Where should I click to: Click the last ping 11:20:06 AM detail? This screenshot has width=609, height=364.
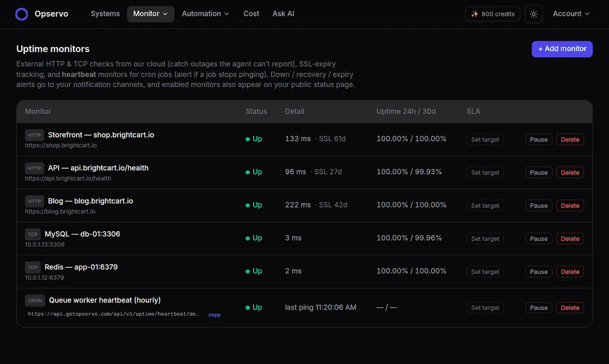coord(320,307)
